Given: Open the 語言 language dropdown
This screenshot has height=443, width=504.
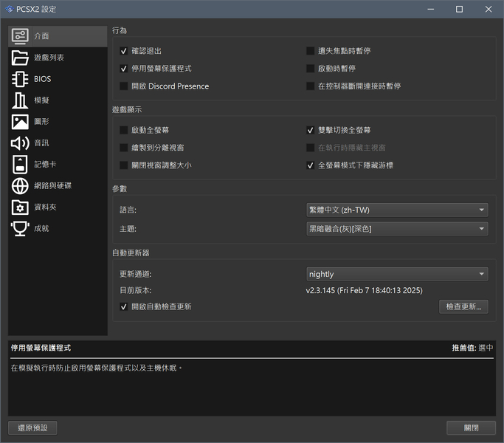Looking at the screenshot, I should [x=397, y=210].
